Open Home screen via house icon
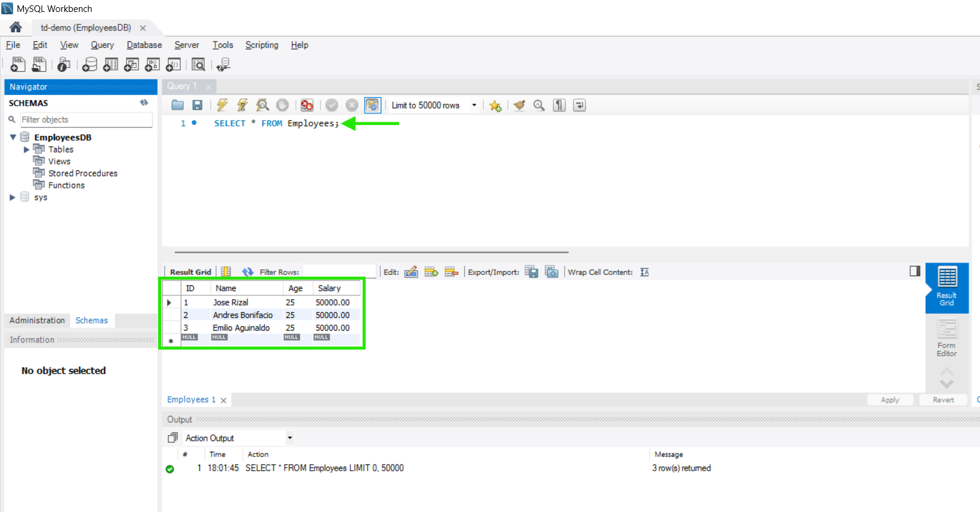 [16, 27]
